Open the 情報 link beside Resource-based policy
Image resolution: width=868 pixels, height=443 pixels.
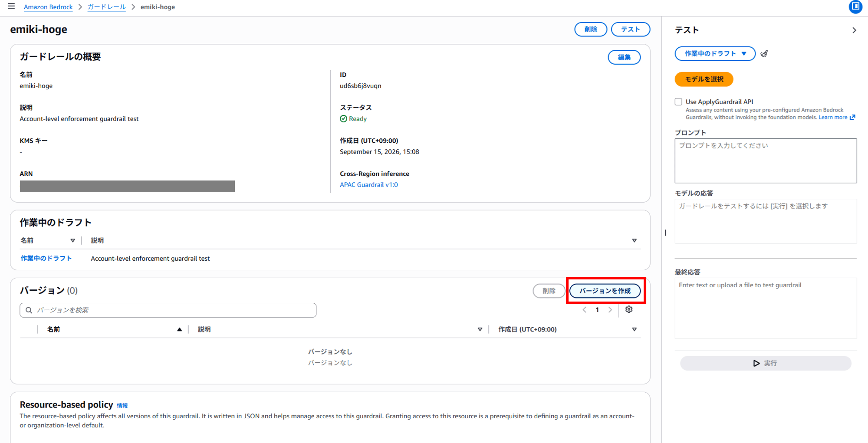122,406
